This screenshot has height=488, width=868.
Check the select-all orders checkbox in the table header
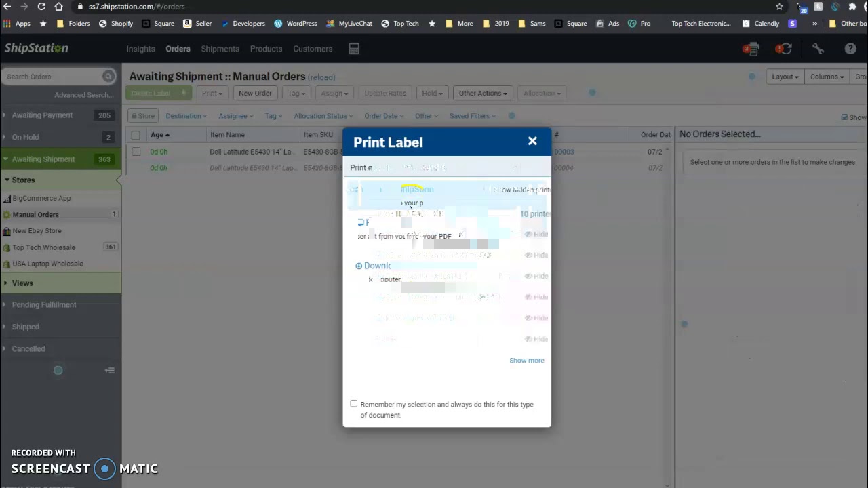[x=136, y=135]
